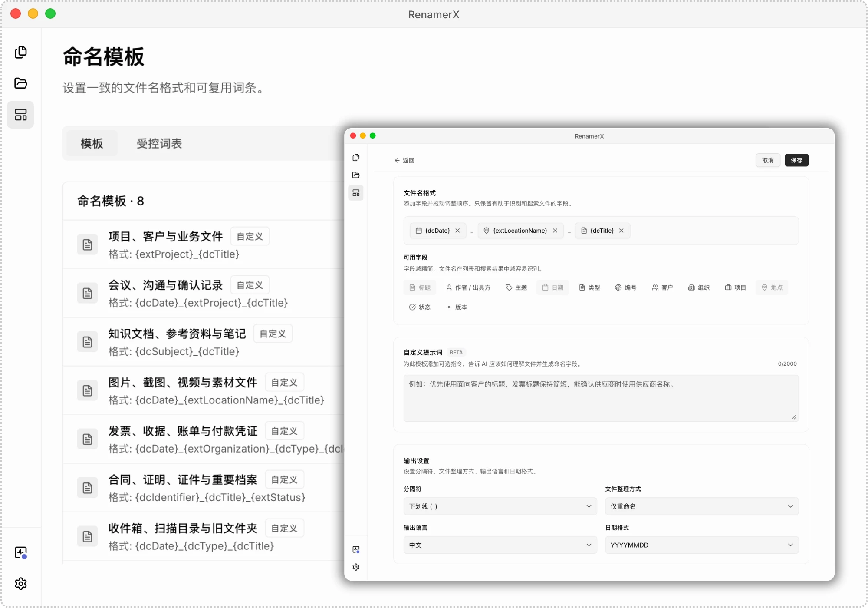
Task: Select templates icon in main window sidebar
Action: click(21, 115)
